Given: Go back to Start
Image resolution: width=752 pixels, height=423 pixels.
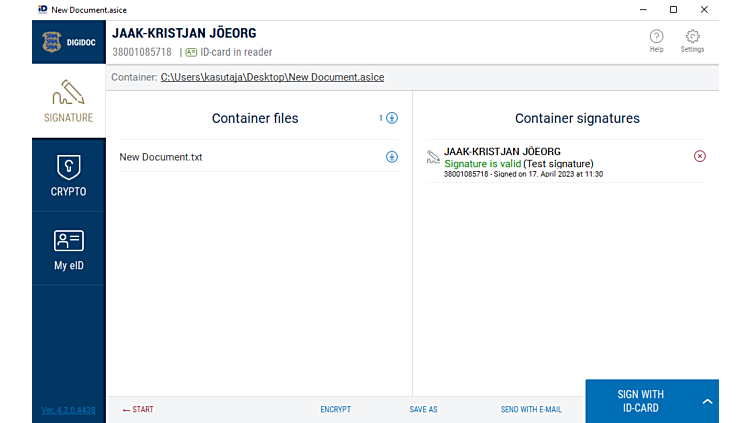Looking at the screenshot, I should [x=138, y=410].
